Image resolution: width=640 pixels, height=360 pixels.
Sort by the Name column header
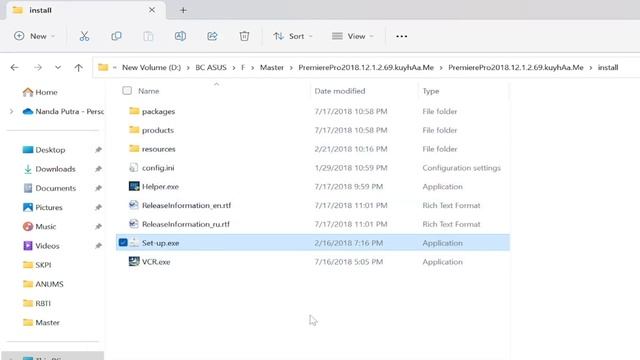(x=149, y=91)
